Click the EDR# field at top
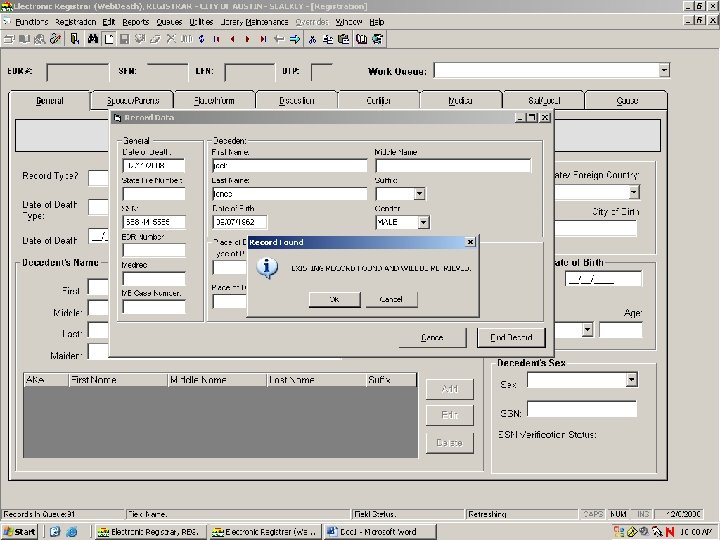 (78, 72)
